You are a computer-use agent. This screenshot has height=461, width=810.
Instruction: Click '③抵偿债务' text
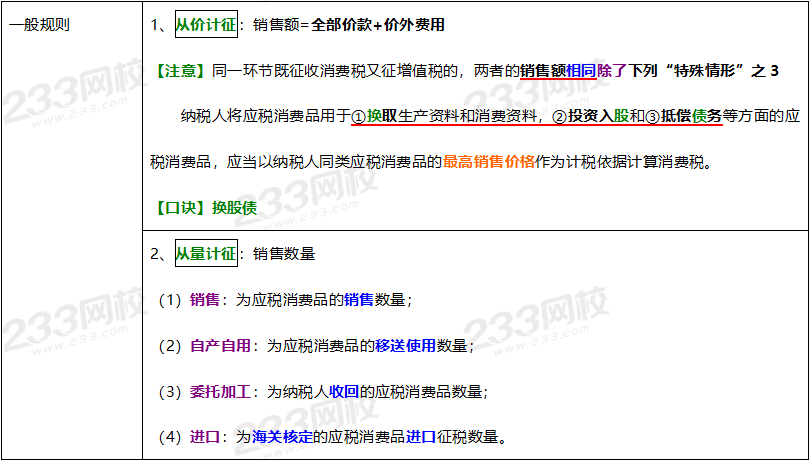point(684,117)
